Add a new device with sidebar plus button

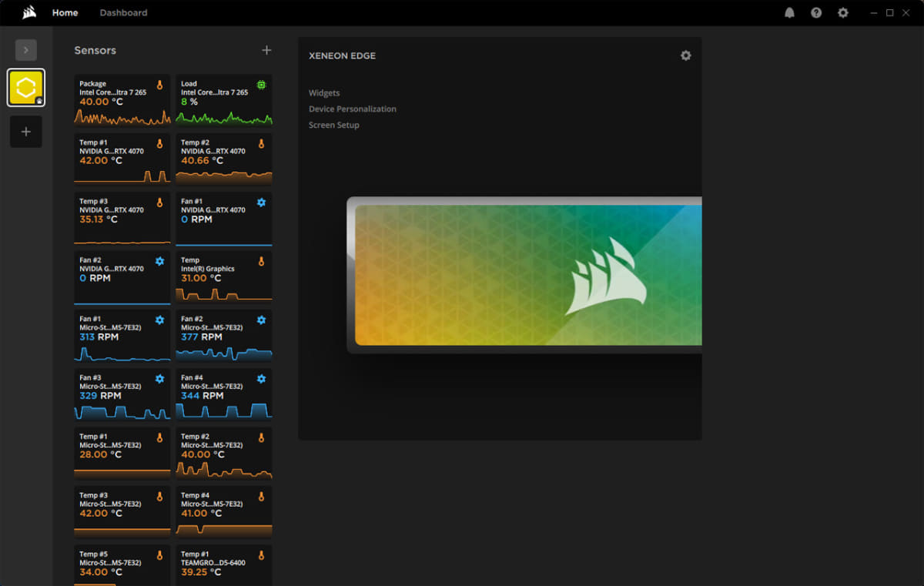point(26,132)
